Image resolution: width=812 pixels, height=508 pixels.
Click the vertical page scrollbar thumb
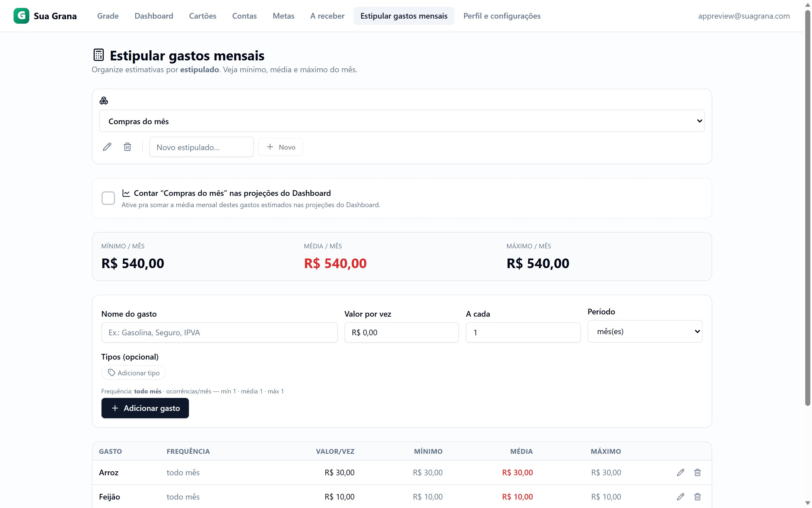(808, 208)
